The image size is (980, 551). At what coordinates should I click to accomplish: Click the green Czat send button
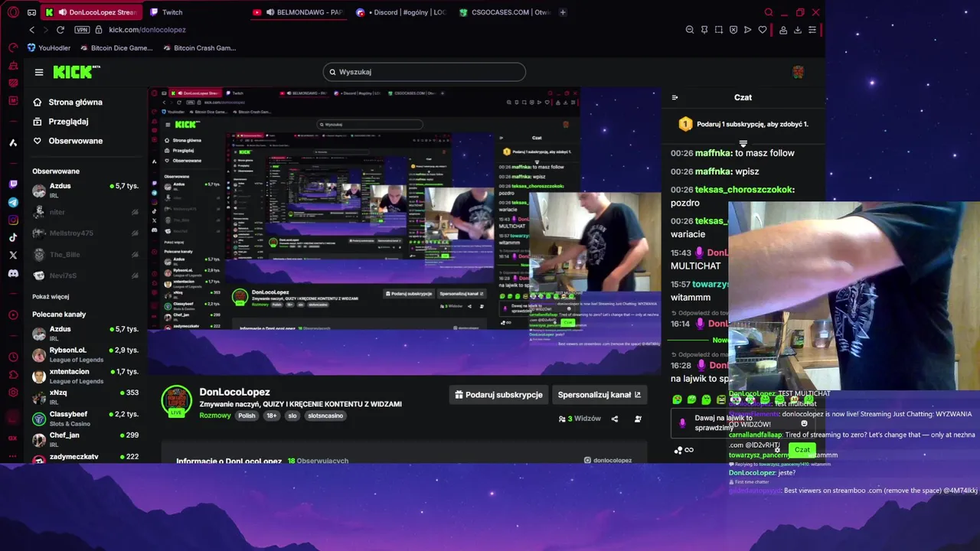point(802,450)
